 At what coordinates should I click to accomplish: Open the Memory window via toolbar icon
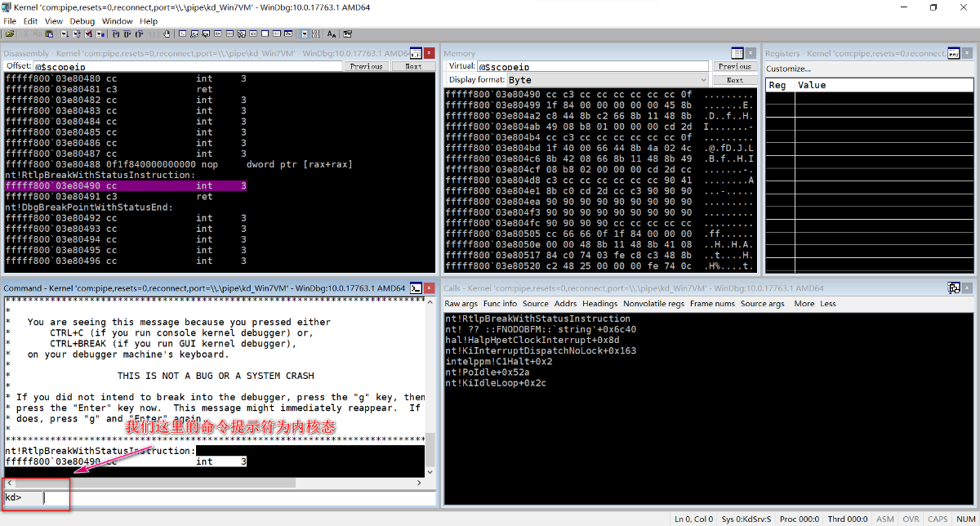pyautogui.click(x=230, y=34)
